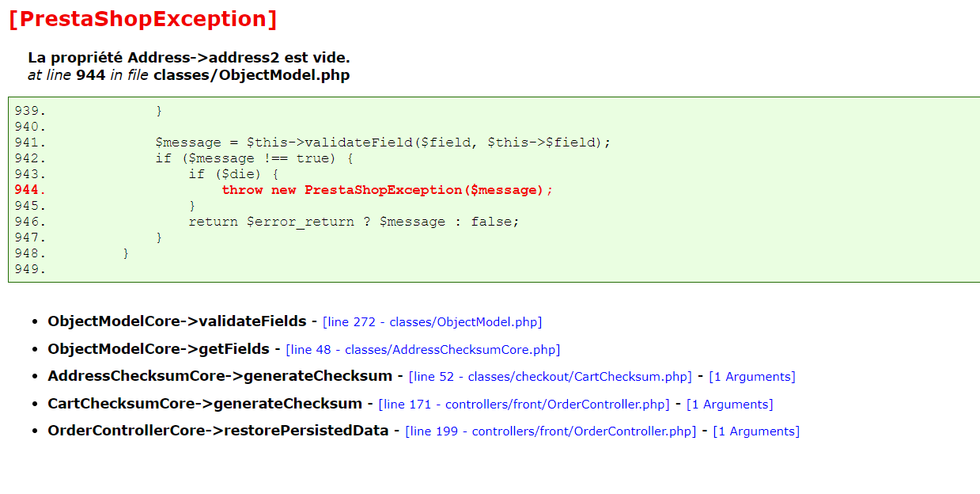The width and height of the screenshot is (980, 494).
Task: Click code line 942 "if ($message !== true)"
Action: (x=254, y=158)
